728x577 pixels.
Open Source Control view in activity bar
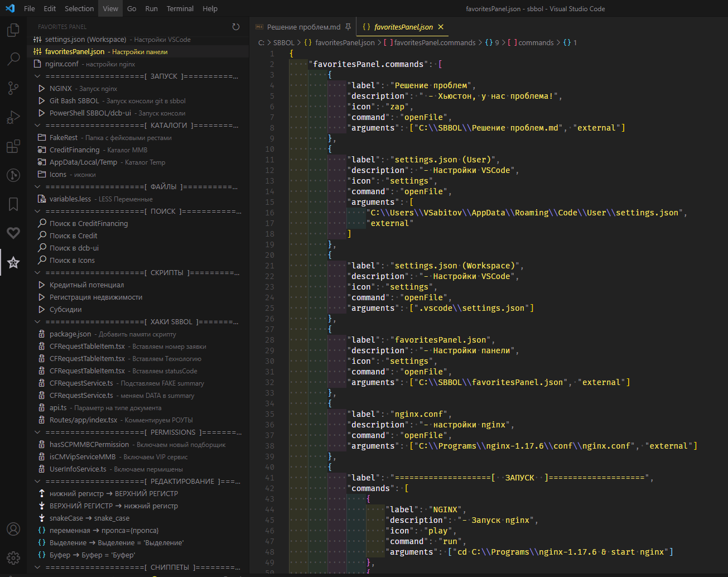tap(13, 88)
